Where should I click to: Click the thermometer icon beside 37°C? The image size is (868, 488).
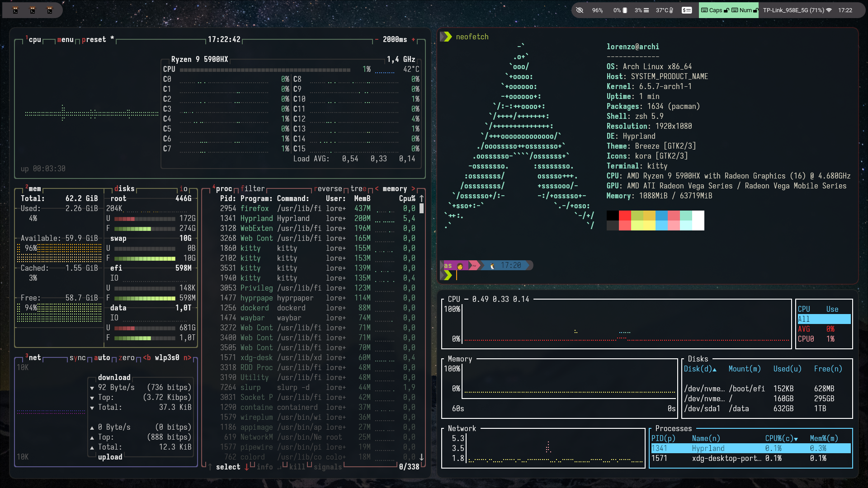click(671, 10)
